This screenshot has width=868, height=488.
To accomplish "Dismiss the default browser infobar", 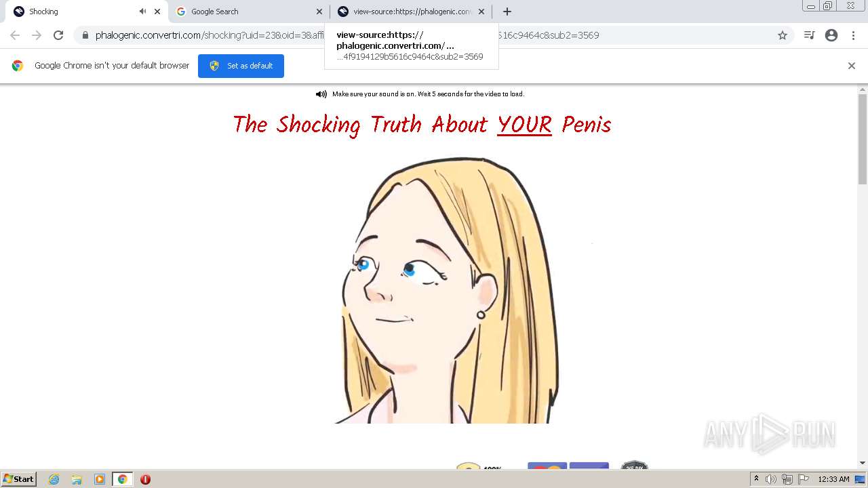I will tap(852, 66).
